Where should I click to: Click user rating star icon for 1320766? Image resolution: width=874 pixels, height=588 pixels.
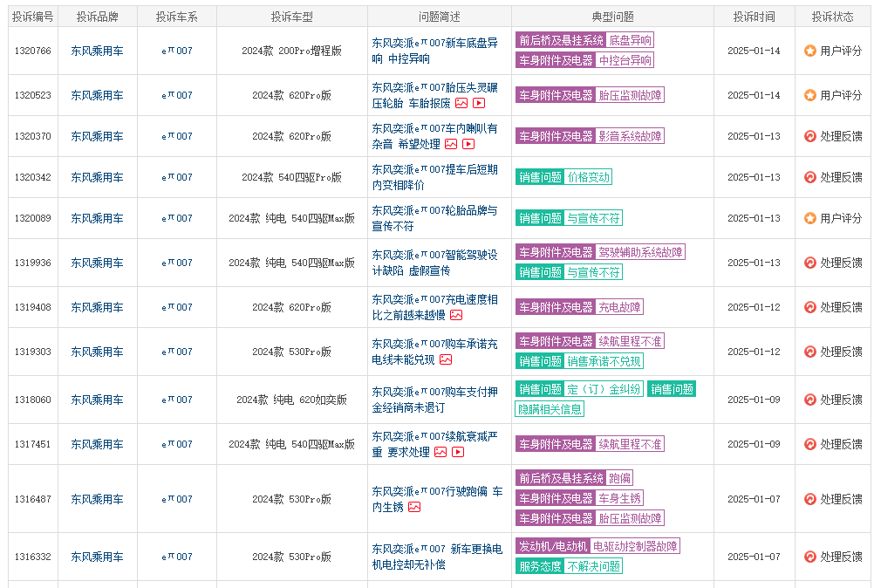point(810,51)
